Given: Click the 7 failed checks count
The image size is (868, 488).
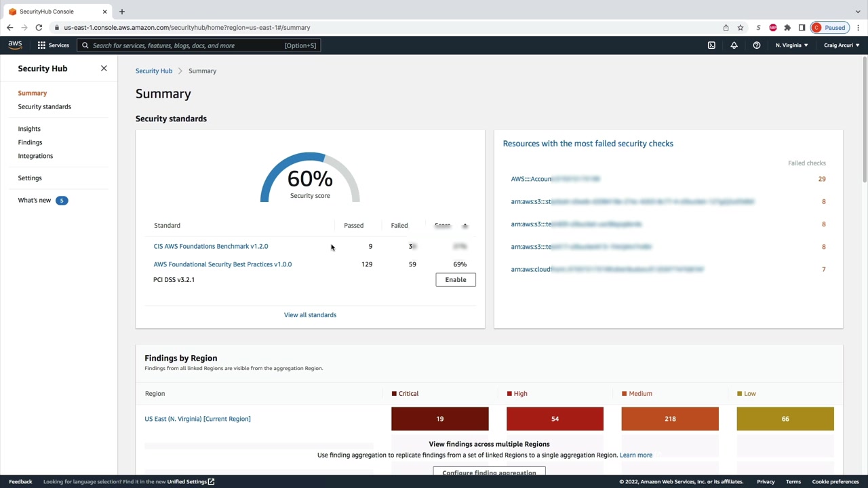Looking at the screenshot, I should click(824, 270).
